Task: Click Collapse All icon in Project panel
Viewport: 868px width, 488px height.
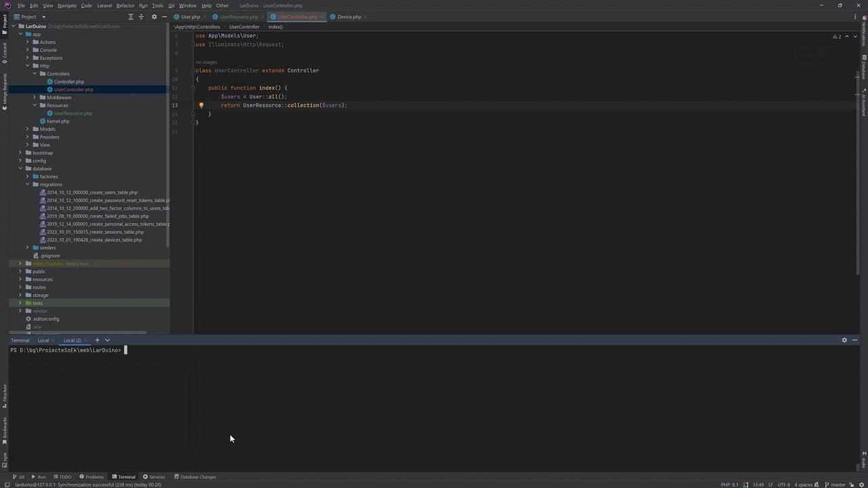Action: (142, 17)
